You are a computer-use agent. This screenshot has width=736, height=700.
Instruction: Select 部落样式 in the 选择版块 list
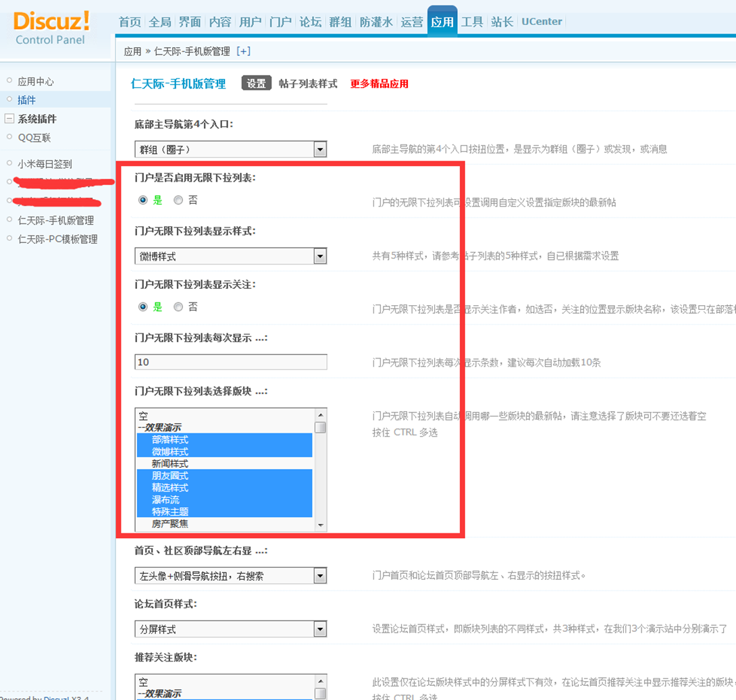(224, 439)
